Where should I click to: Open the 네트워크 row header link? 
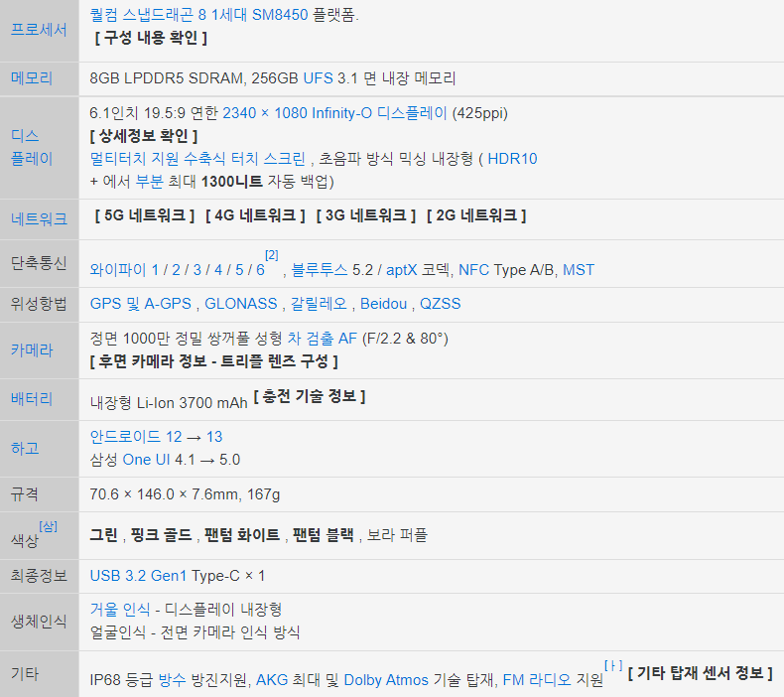coord(39,218)
